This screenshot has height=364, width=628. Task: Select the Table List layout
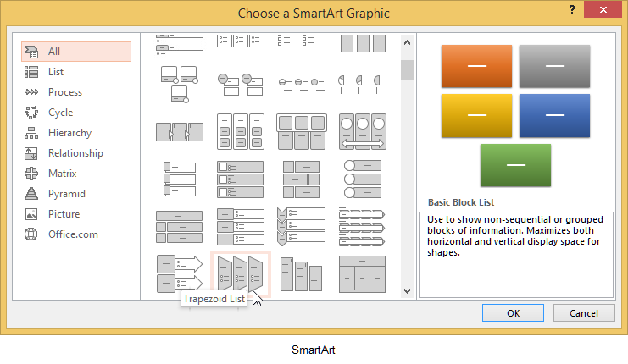tap(363, 274)
